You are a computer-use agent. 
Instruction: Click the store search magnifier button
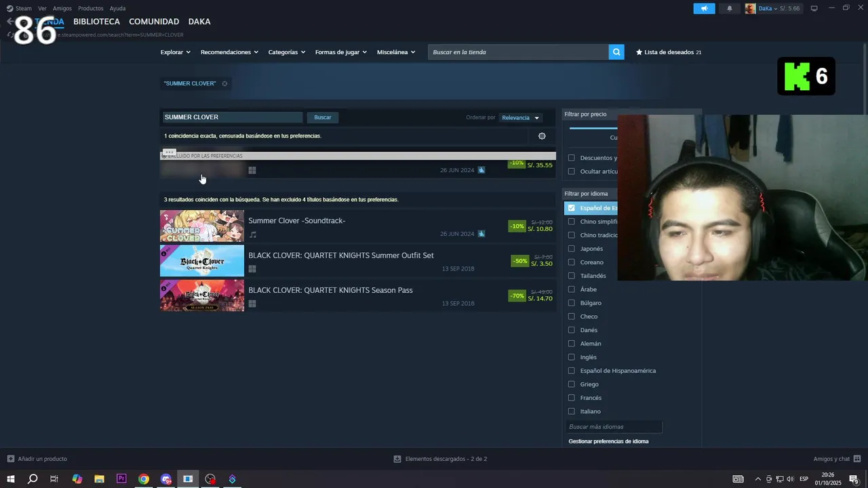[x=616, y=52]
